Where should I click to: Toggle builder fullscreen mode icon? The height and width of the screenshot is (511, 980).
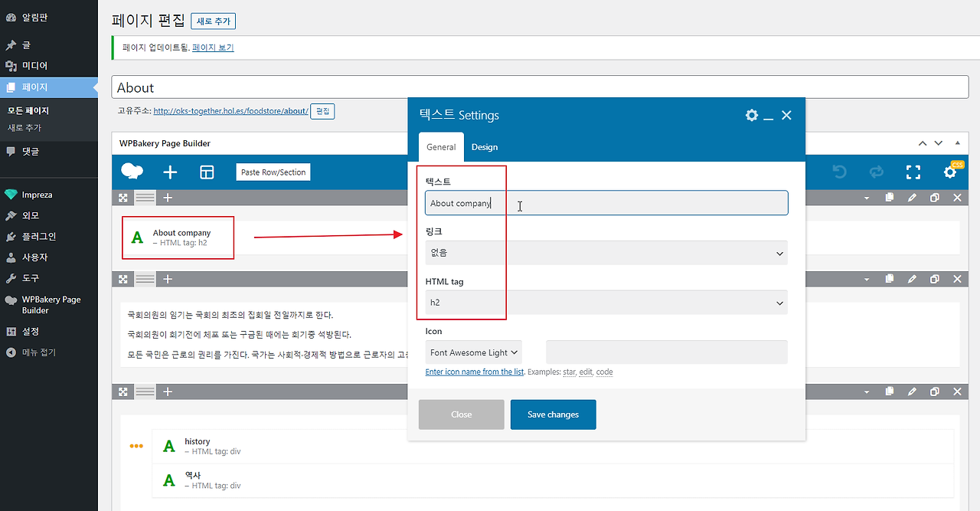pos(913,172)
